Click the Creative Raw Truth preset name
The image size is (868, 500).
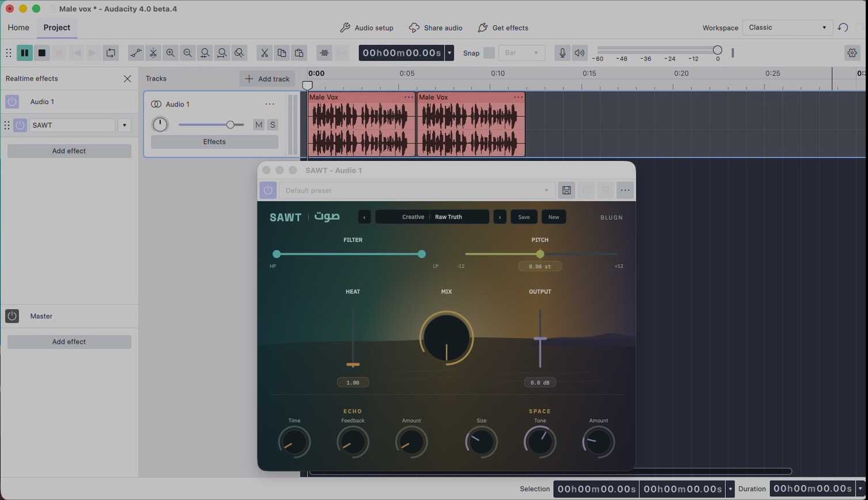coord(432,217)
